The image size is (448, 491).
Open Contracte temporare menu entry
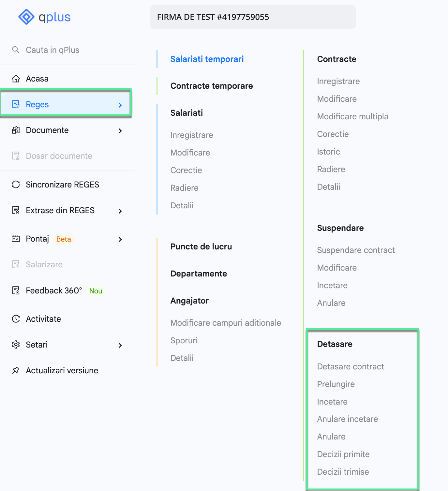212,86
